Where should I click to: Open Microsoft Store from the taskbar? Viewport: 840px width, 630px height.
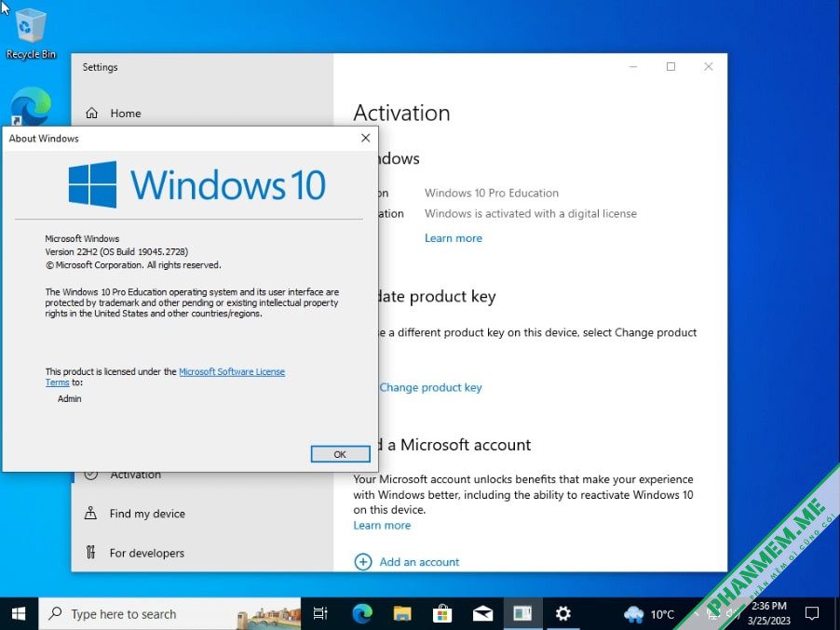[442, 614]
